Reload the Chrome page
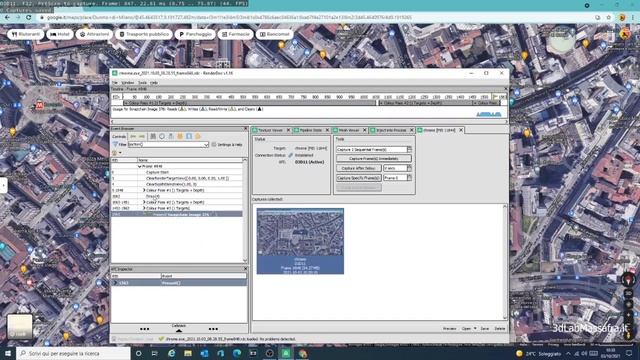The height and width of the screenshot is (360, 640). [29, 18]
